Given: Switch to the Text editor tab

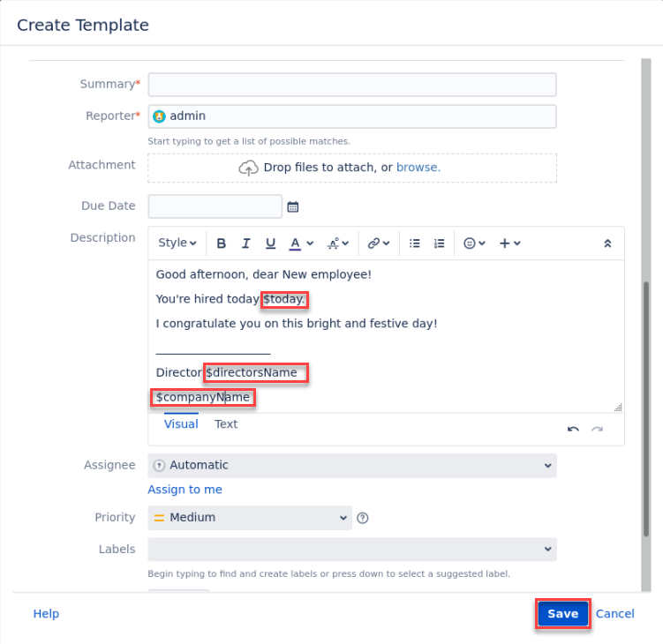Looking at the screenshot, I should pyautogui.click(x=226, y=424).
